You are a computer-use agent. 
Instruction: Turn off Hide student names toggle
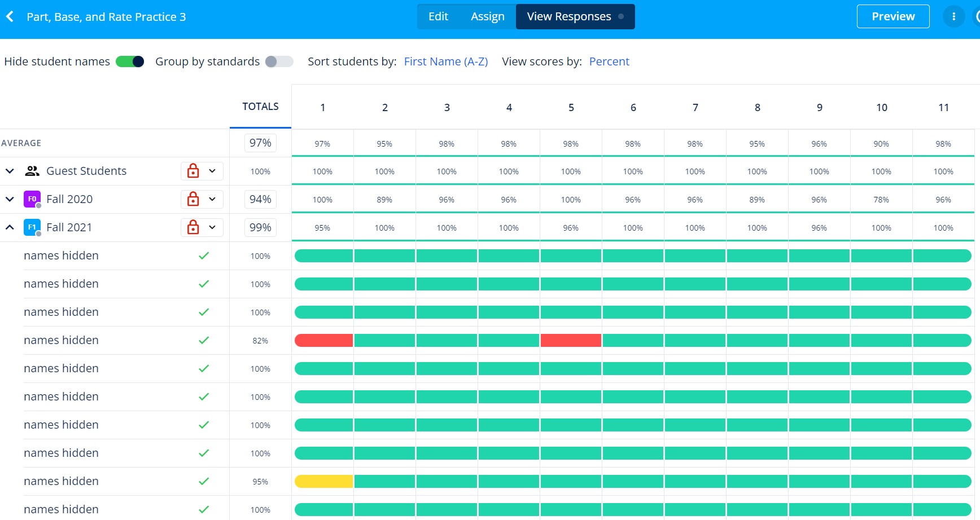[x=130, y=61]
